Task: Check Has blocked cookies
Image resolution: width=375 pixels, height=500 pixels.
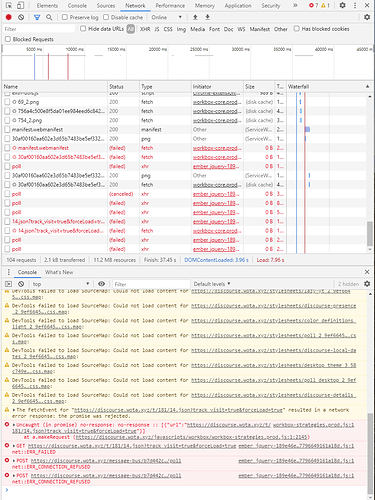Action: (x=296, y=29)
